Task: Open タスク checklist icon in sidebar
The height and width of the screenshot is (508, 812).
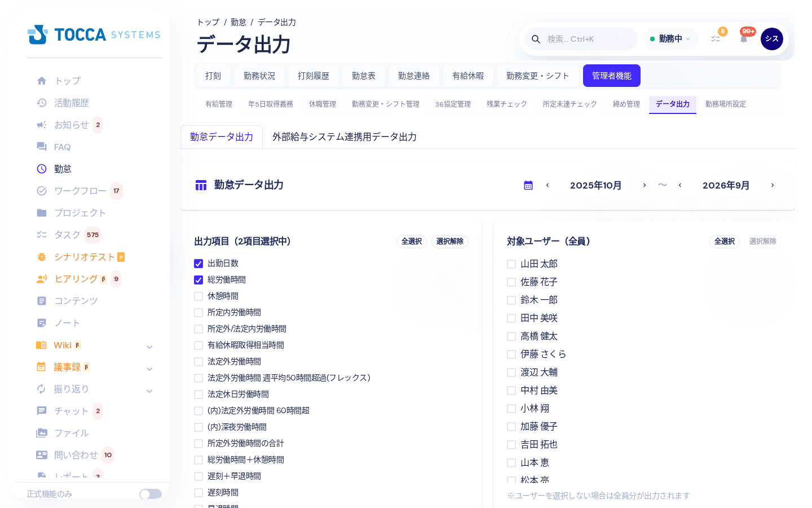Action: pyautogui.click(x=42, y=235)
